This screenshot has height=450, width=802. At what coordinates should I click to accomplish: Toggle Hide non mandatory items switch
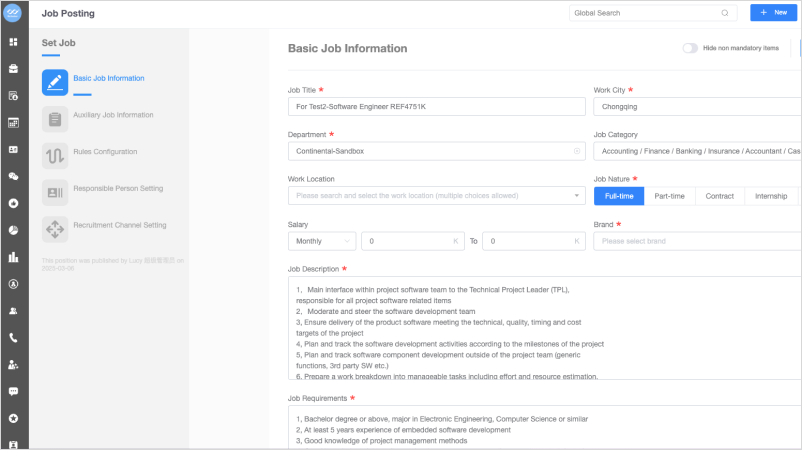[690, 48]
